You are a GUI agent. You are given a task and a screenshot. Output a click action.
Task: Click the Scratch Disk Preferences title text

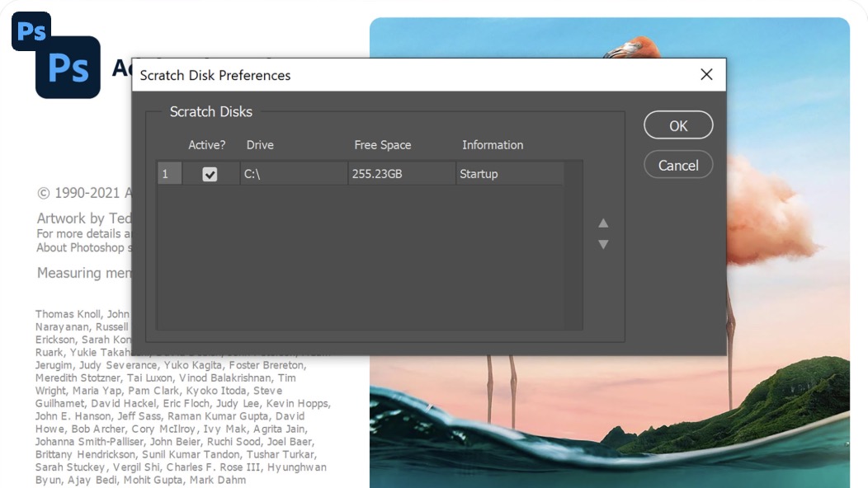(x=215, y=75)
